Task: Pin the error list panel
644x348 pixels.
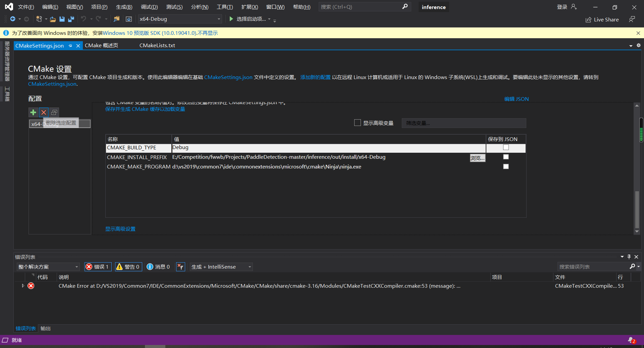Action: [629, 257]
